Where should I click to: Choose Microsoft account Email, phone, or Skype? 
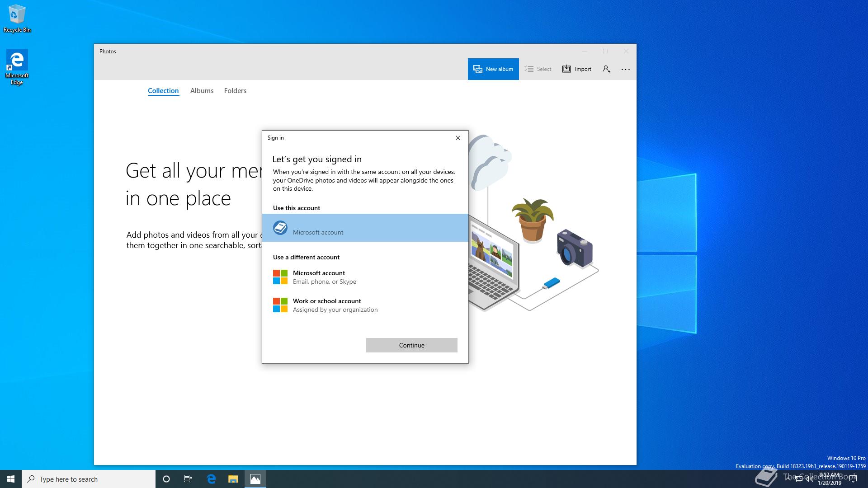tap(365, 277)
